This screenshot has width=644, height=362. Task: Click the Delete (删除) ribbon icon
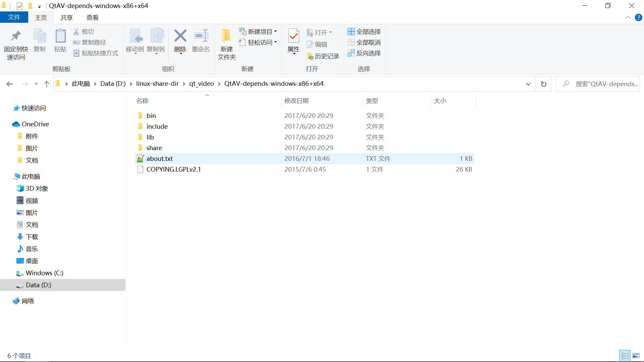tap(180, 36)
